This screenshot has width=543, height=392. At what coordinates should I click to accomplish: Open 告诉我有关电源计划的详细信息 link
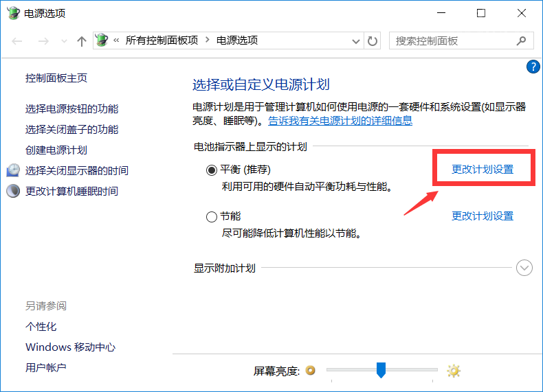pyautogui.click(x=340, y=121)
